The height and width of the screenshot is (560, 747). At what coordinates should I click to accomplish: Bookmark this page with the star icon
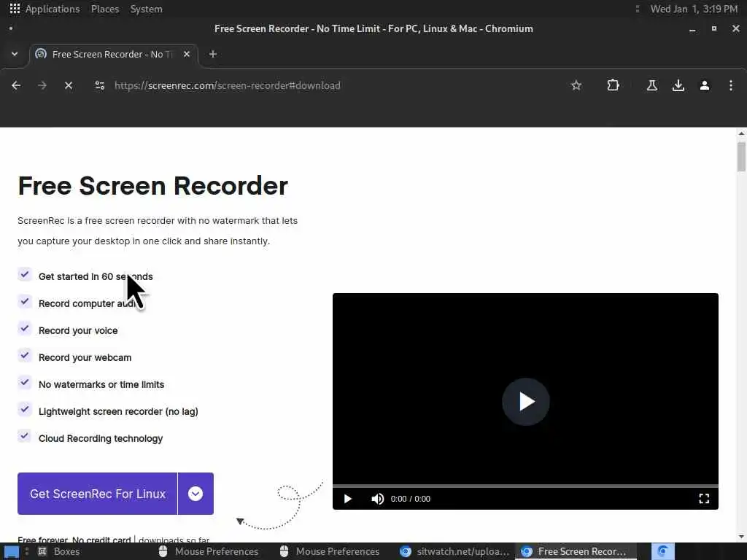[576, 86]
